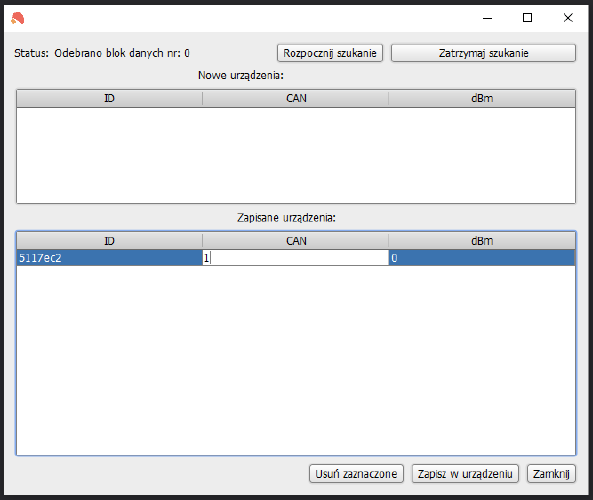Click empty area of Nowe urządzenia list
The height and width of the screenshot is (500, 593).
[x=296, y=155]
